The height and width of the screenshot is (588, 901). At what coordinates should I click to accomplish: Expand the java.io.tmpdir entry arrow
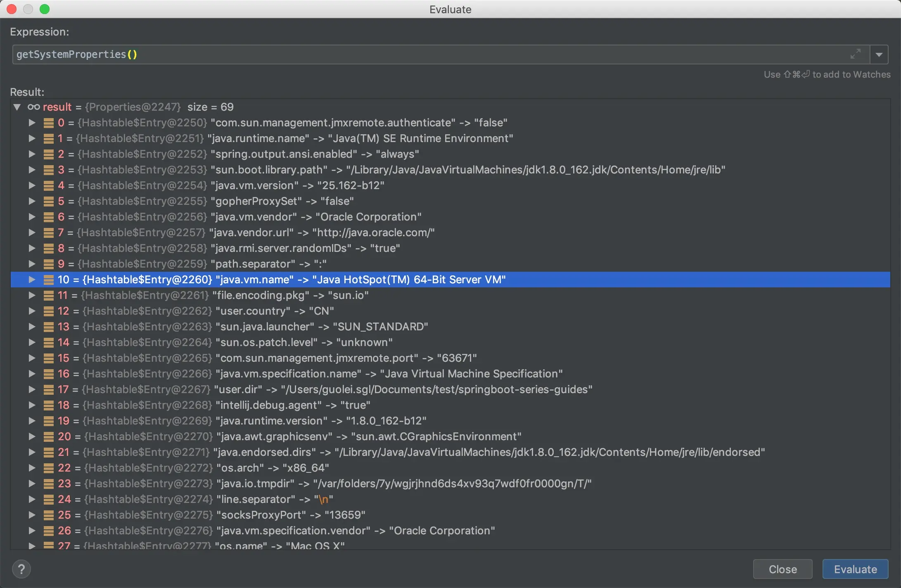(32, 484)
